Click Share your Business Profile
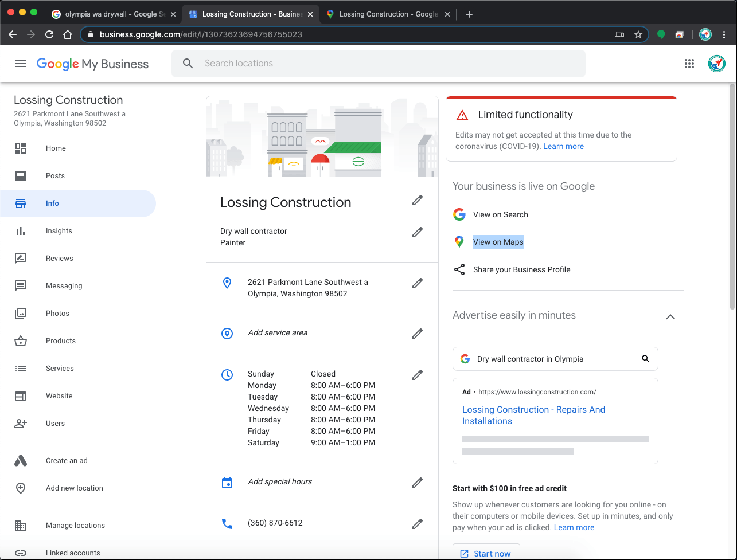Screen dimensions: 737x560 521,269
